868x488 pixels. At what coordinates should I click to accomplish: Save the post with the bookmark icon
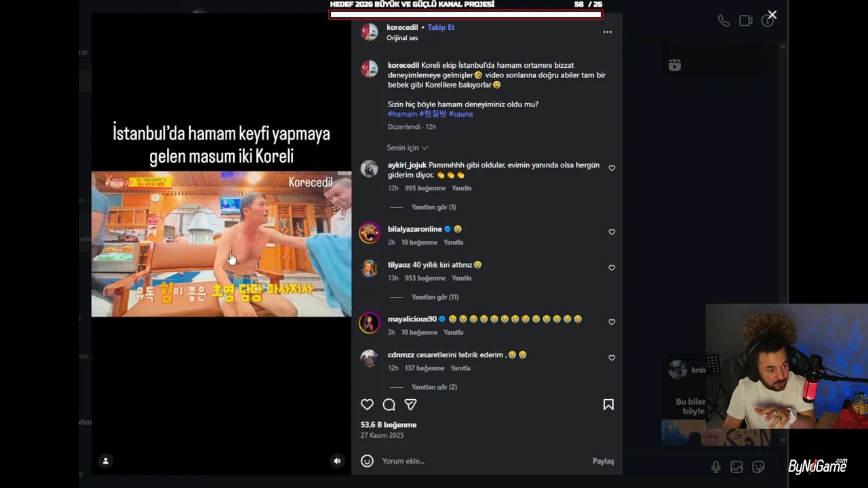coord(608,405)
